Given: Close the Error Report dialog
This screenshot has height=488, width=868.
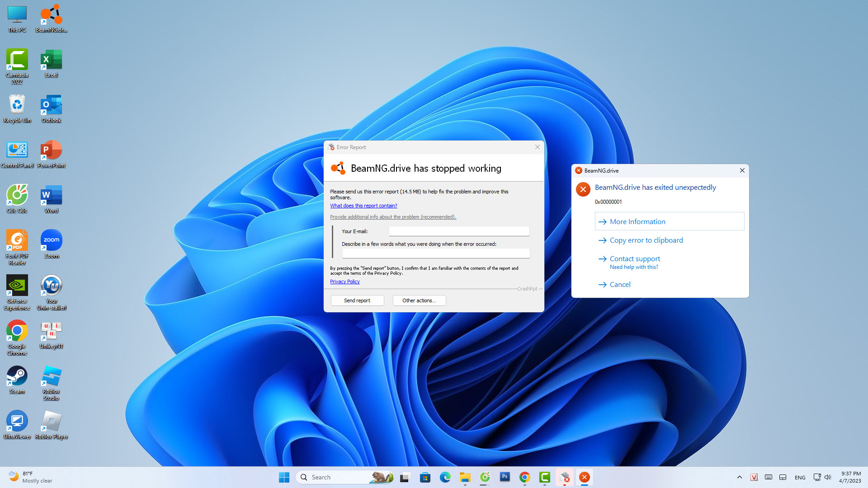Looking at the screenshot, I should coord(538,147).
